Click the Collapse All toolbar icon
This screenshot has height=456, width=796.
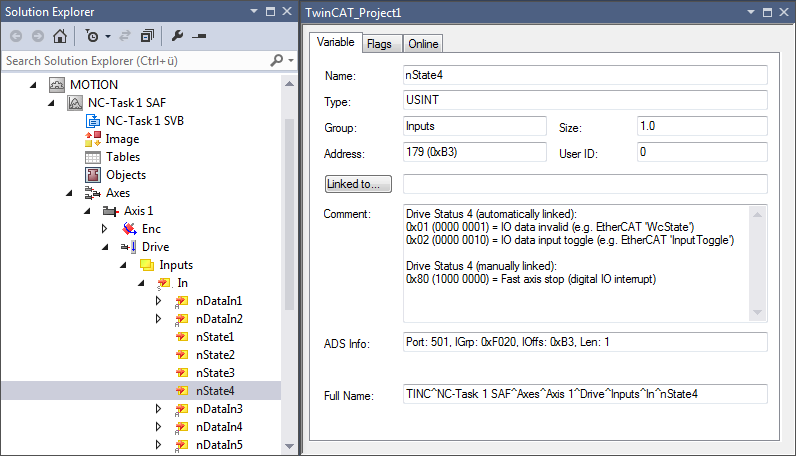click(x=147, y=36)
